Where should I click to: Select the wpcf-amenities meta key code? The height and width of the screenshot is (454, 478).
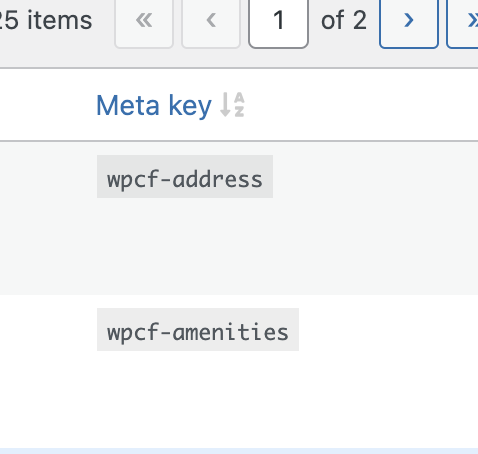click(x=198, y=329)
